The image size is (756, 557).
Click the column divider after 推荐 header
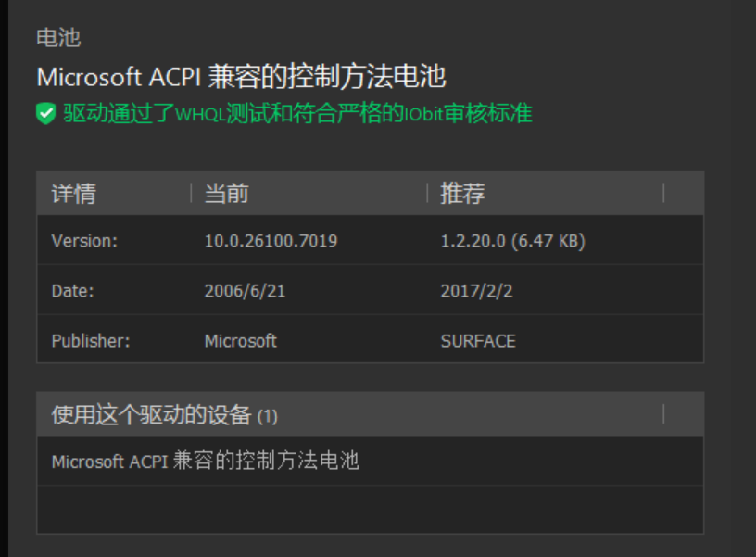(664, 193)
